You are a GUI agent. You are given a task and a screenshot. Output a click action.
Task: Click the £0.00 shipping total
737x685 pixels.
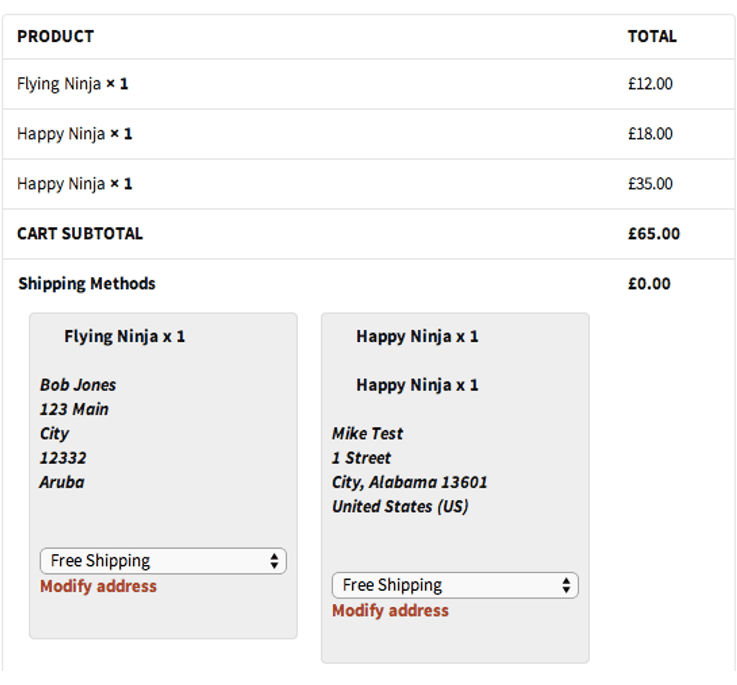(x=649, y=284)
